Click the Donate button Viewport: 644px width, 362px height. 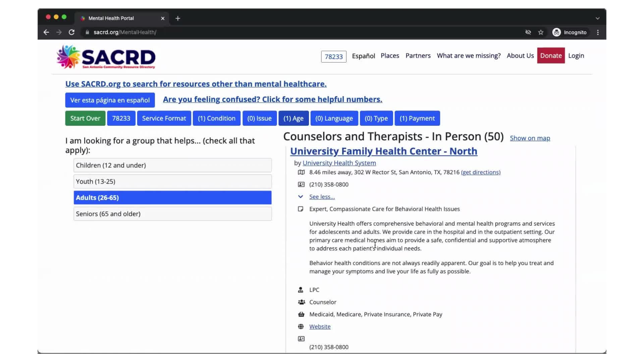point(551,56)
